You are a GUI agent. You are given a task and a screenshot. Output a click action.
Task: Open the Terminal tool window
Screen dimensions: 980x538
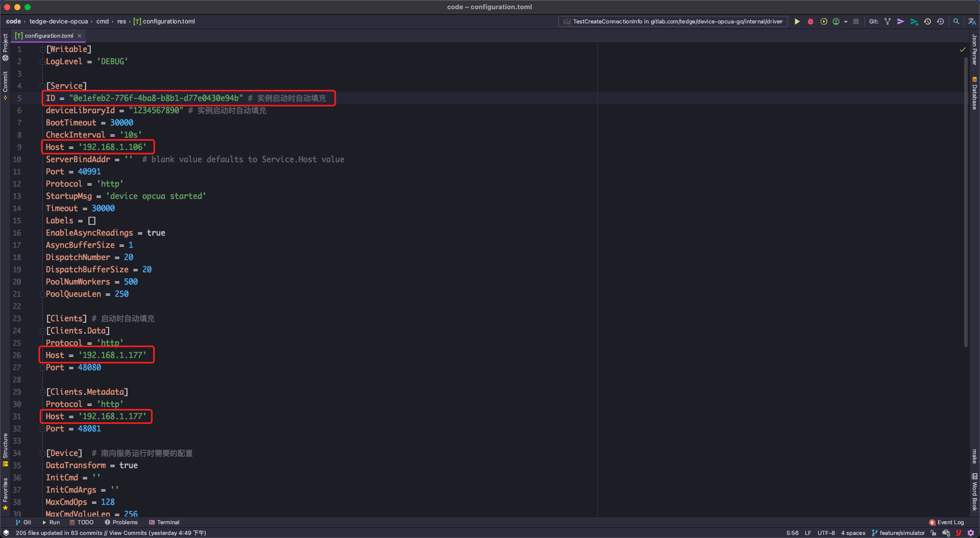(164, 522)
